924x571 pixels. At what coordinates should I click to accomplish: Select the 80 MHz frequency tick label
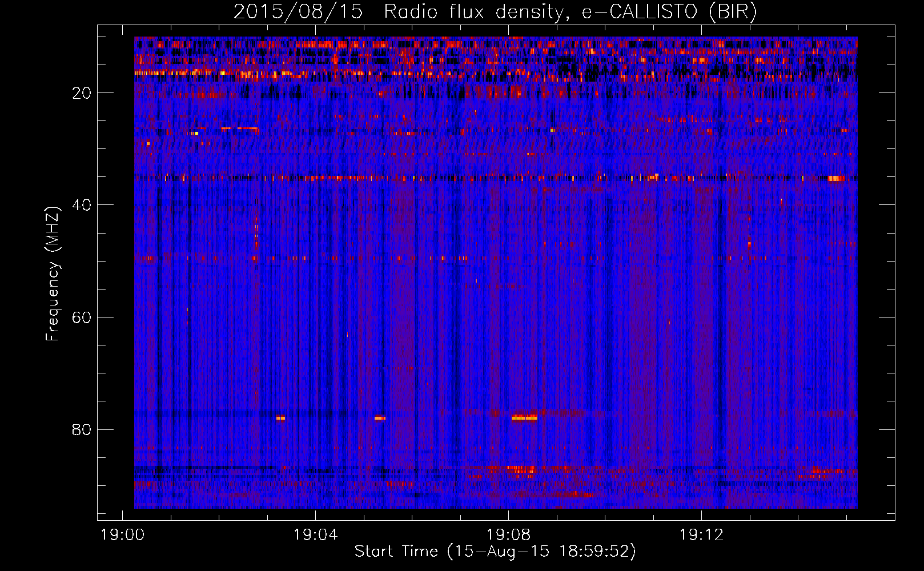tap(82, 429)
